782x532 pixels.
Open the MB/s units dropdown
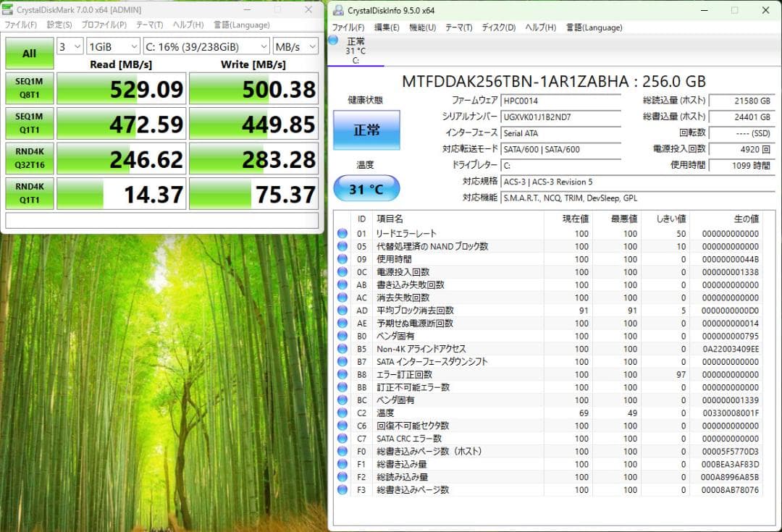[293, 46]
